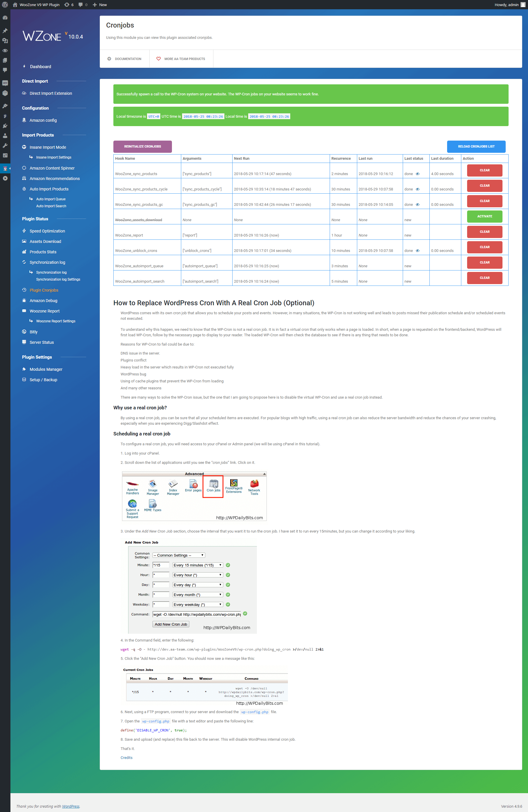This screenshot has width=528, height=812.
Task: Open the comments bubble in top bar
Action: pyautogui.click(x=83, y=5)
